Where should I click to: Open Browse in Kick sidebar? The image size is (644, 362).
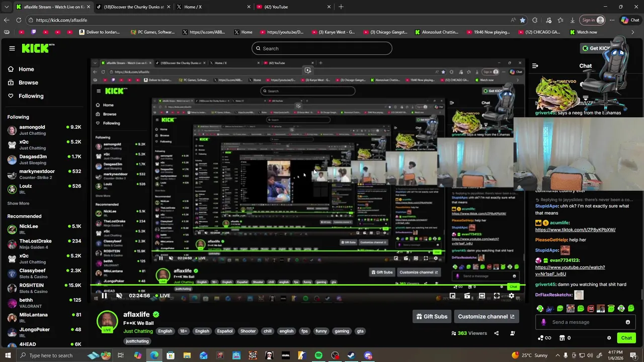coord(23,82)
